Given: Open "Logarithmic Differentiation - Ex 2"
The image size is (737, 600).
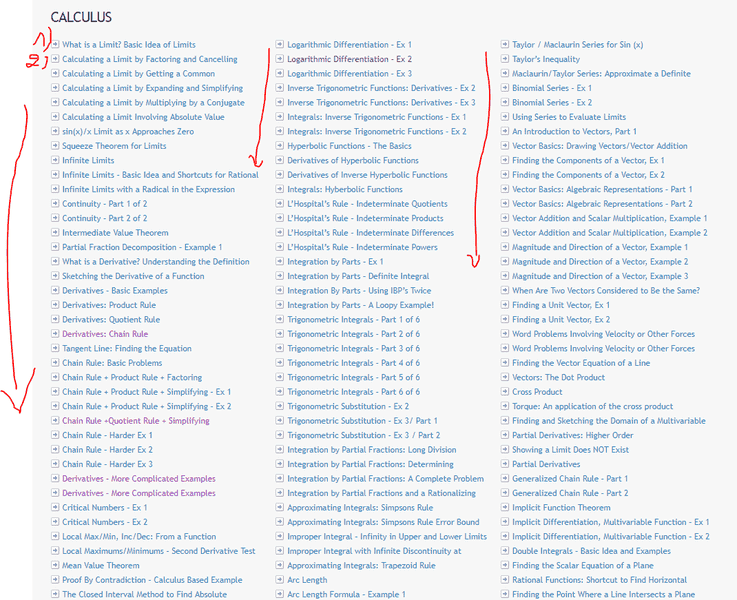Looking at the screenshot, I should 350,59.
